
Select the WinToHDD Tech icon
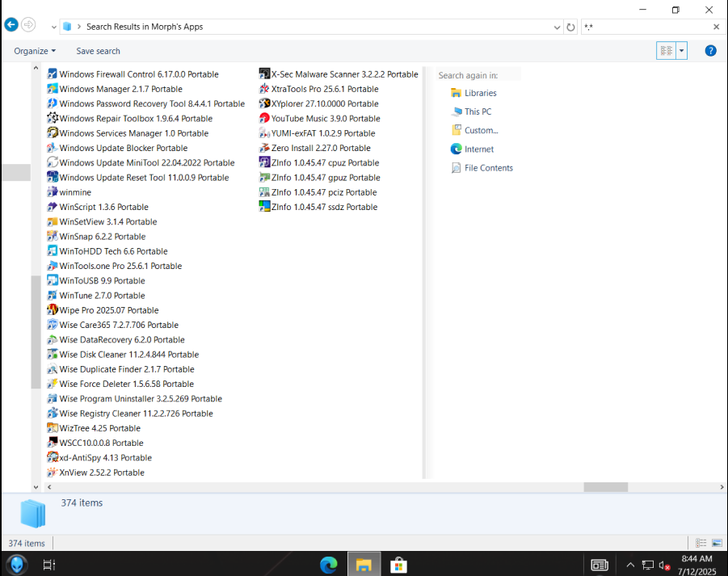(x=53, y=251)
